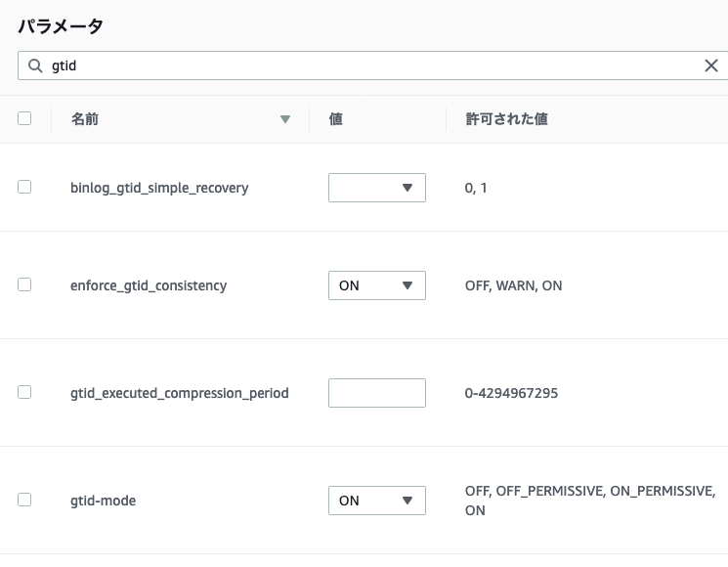This screenshot has width=728, height=567.
Task: Click the gtid_executed_compression_period parameter name
Action: [180, 393]
